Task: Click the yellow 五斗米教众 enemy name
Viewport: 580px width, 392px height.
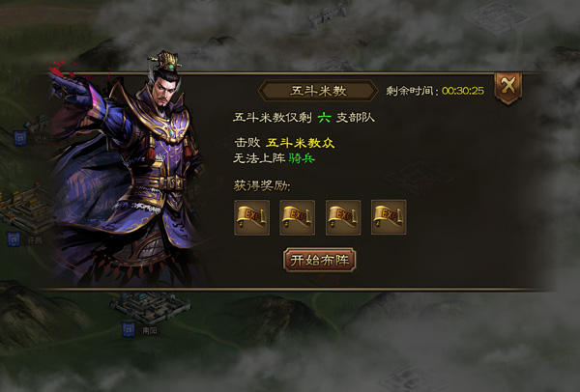Action: point(300,143)
